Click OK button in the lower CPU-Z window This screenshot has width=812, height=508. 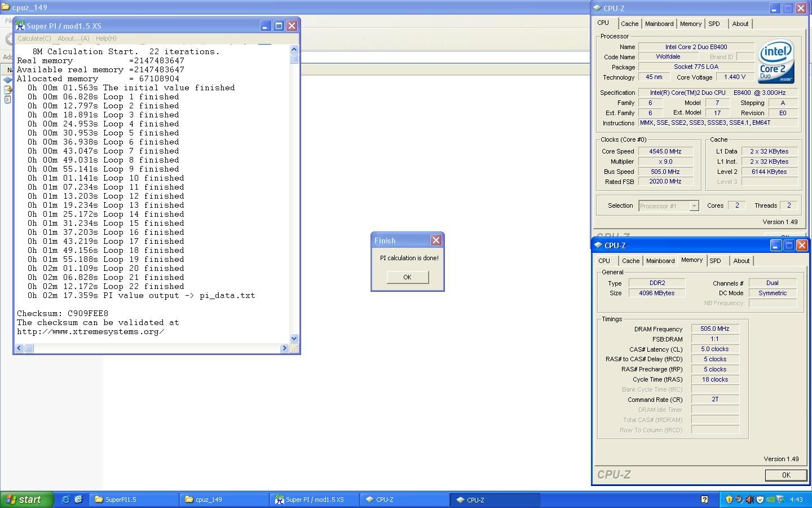(785, 475)
